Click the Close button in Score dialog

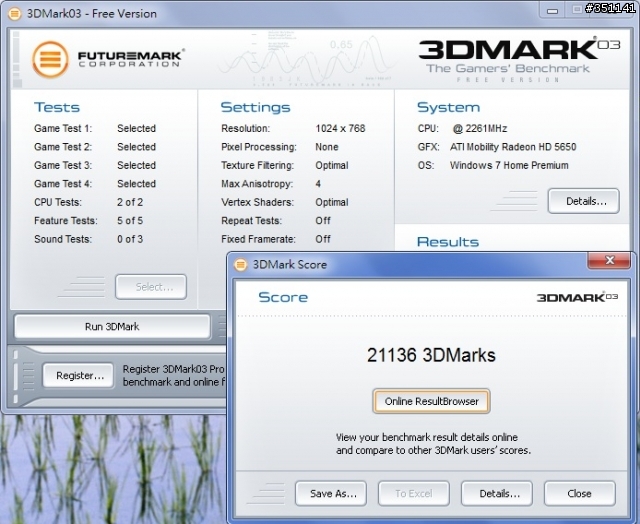point(580,493)
